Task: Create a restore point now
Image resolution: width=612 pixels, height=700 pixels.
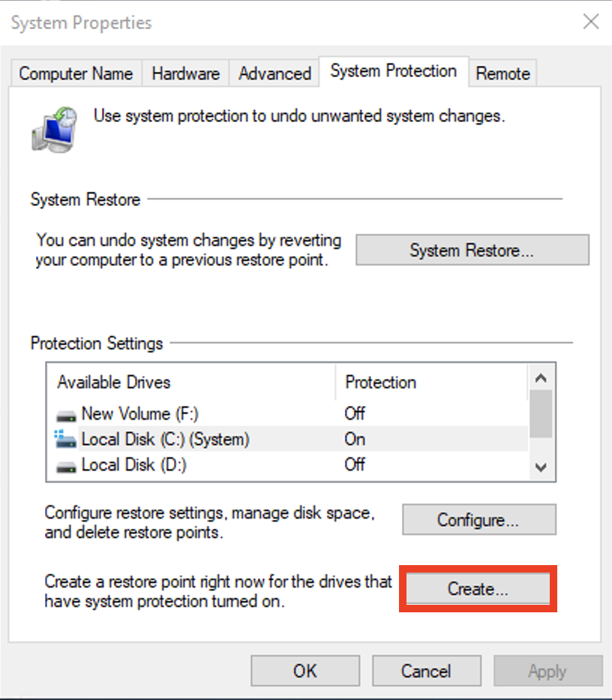Action: 478,589
